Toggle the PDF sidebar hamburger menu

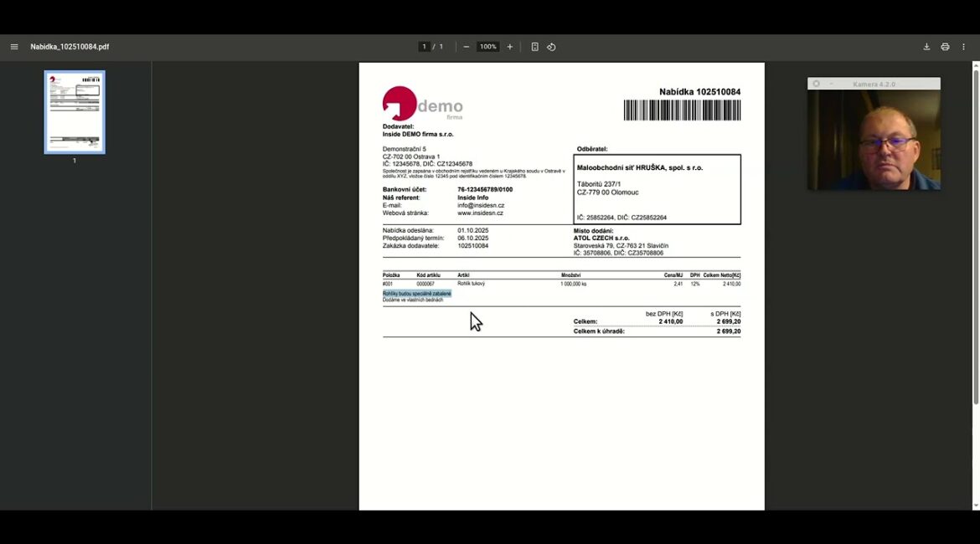(14, 47)
